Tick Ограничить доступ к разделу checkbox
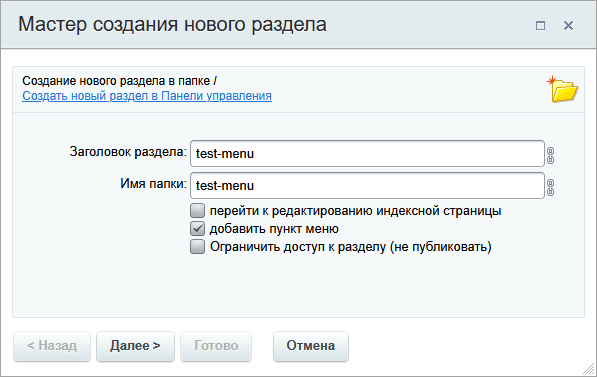The image size is (597, 377). click(197, 246)
